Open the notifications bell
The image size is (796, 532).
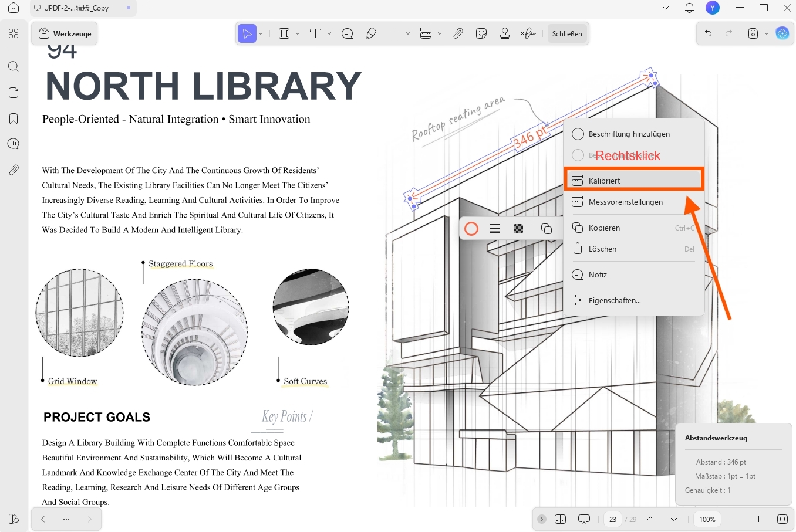tap(690, 8)
